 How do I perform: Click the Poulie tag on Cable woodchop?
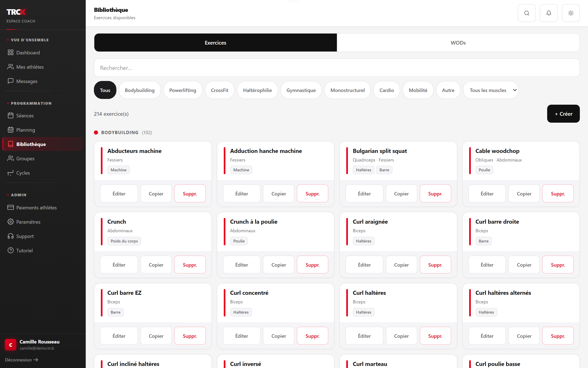point(484,170)
